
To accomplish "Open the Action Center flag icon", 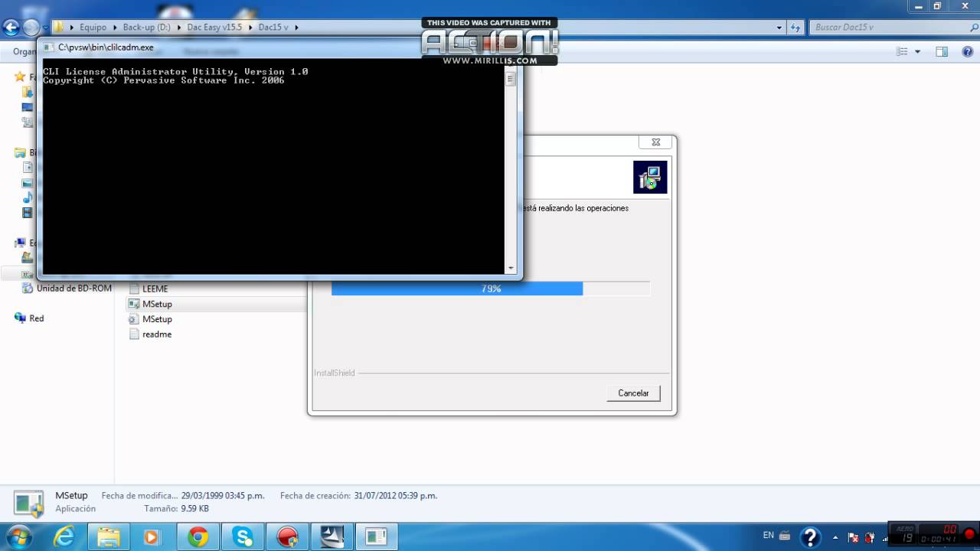I will pos(854,537).
